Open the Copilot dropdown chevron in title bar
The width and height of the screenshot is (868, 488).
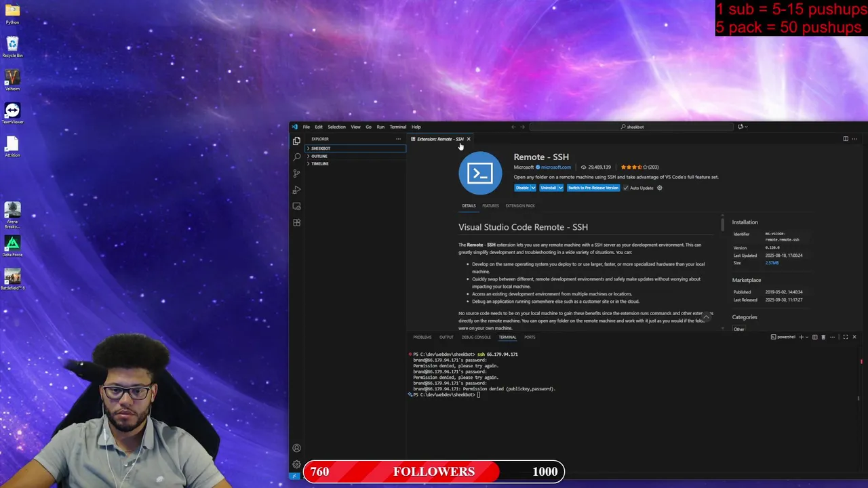click(x=745, y=127)
